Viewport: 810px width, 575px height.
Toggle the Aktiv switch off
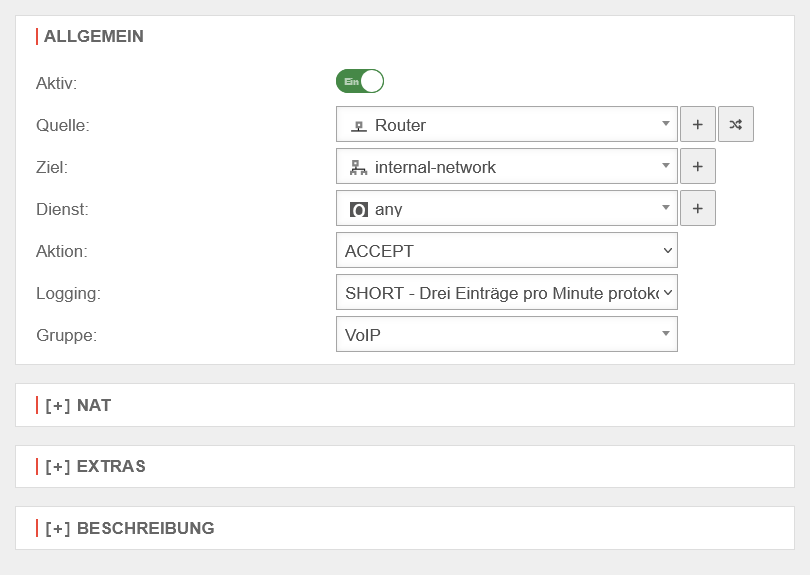point(360,82)
